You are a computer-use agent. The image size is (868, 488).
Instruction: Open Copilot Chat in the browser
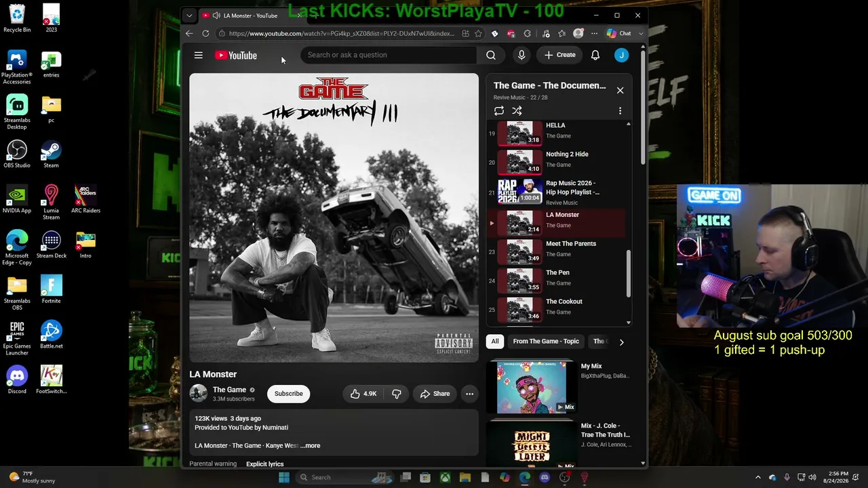point(620,33)
